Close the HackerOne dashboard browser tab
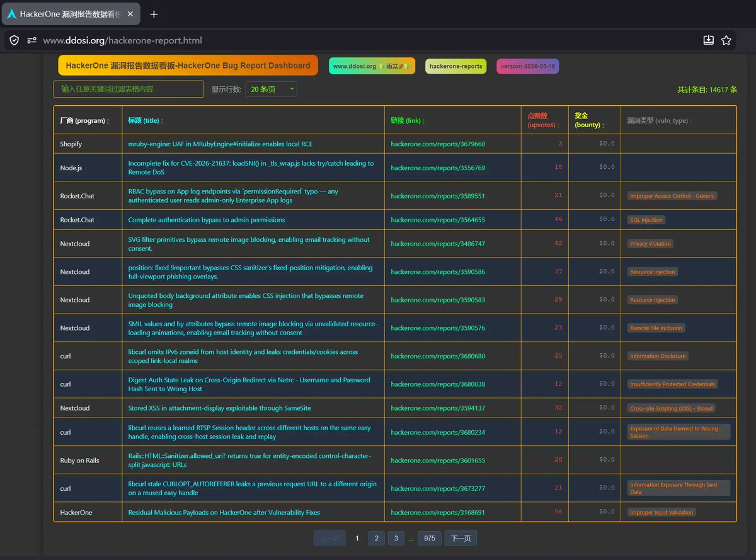The image size is (756, 560). click(x=130, y=14)
